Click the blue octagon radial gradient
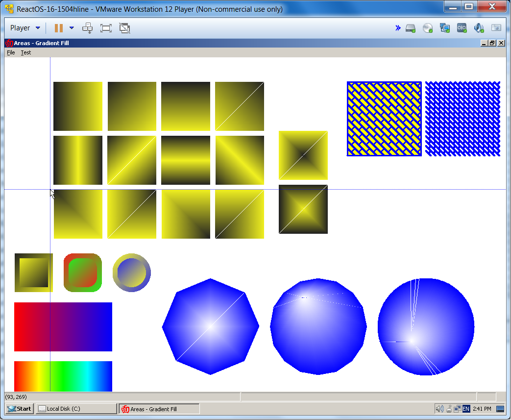511x420 pixels. point(211,327)
